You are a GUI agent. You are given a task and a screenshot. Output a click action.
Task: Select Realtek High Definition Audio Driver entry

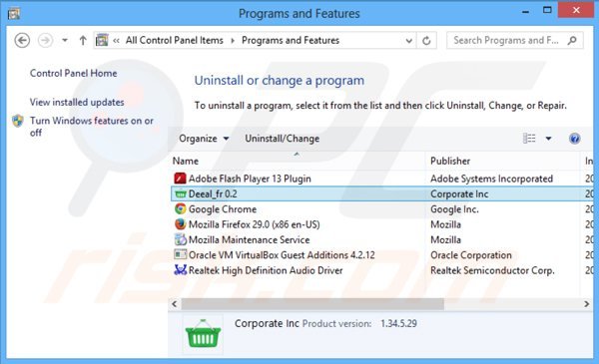[x=266, y=270]
